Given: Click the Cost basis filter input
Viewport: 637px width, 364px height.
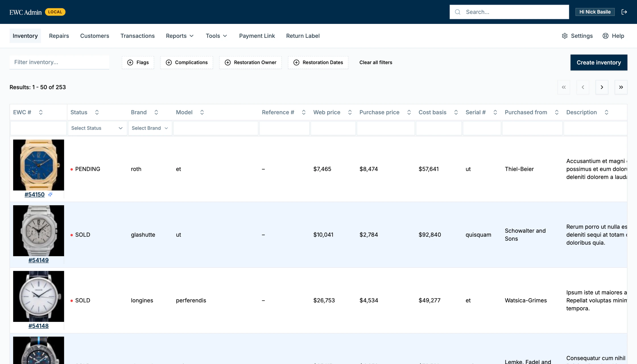Looking at the screenshot, I should (439, 128).
